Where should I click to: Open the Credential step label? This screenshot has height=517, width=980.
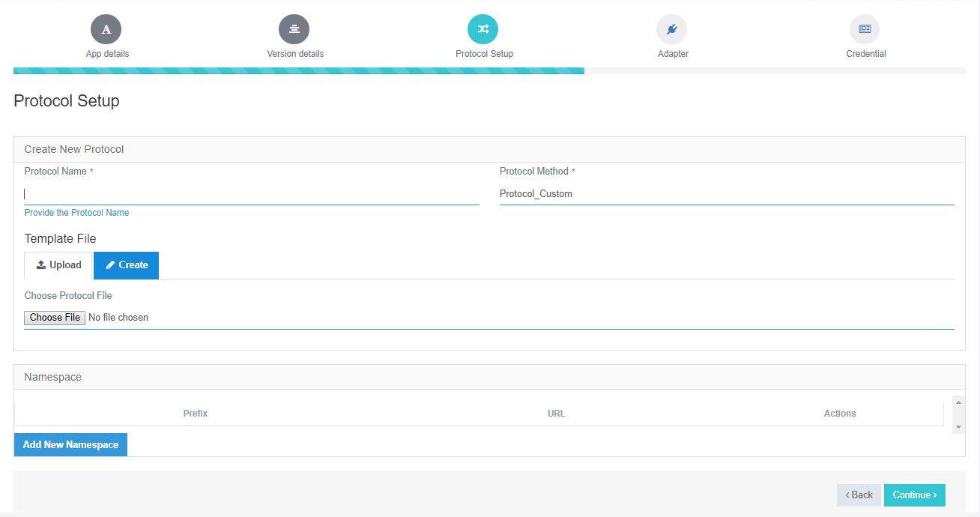(x=865, y=53)
